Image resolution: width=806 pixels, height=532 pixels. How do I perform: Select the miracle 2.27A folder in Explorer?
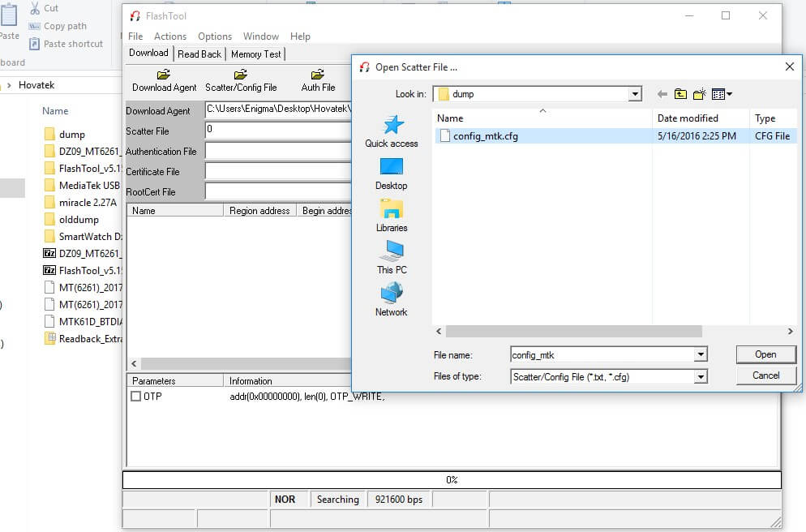coord(81,203)
